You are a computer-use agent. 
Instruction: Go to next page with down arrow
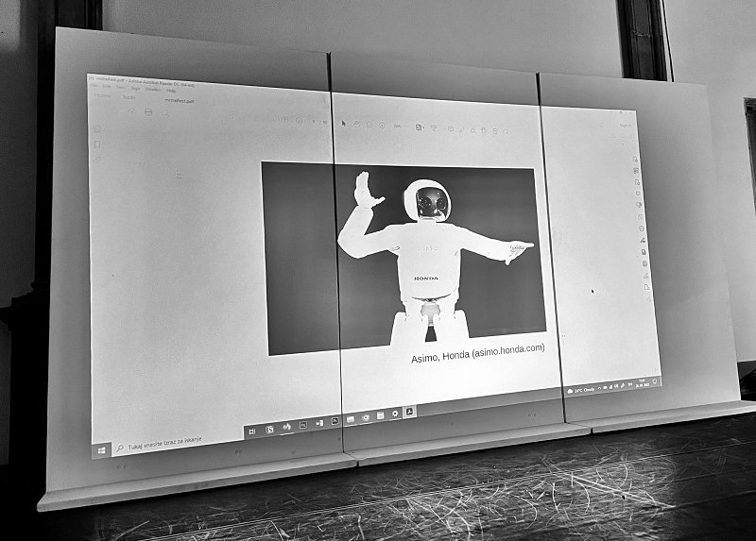[x=299, y=121]
